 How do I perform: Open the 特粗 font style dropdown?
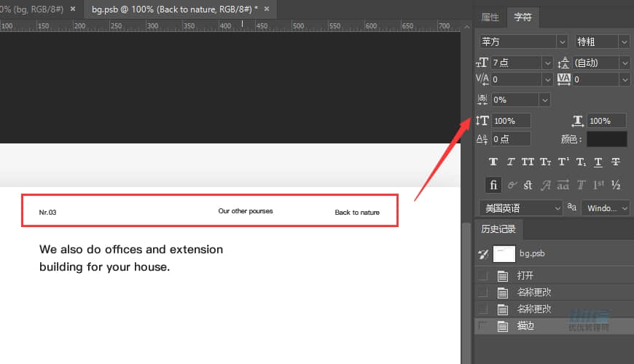[624, 42]
